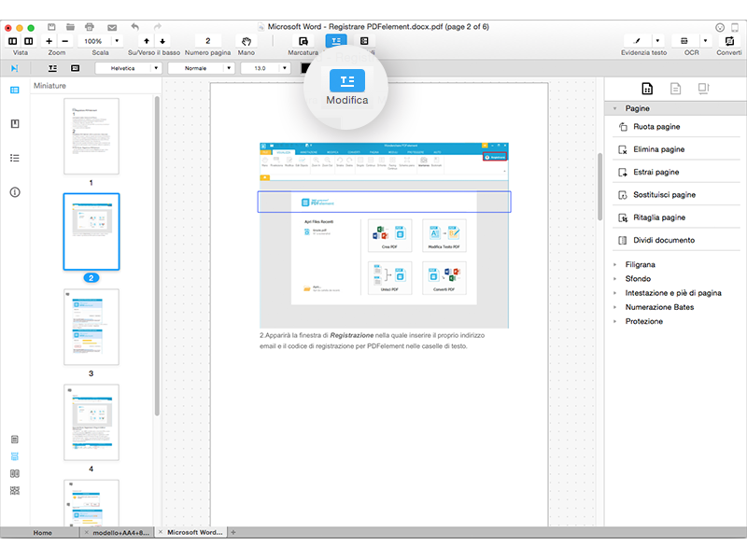This screenshot has width=747, height=560.
Task: Click the print icon in the title bar
Action: coord(90,27)
